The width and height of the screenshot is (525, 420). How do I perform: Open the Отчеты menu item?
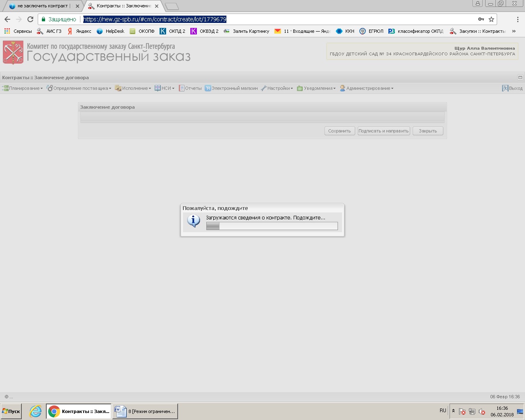pos(190,88)
